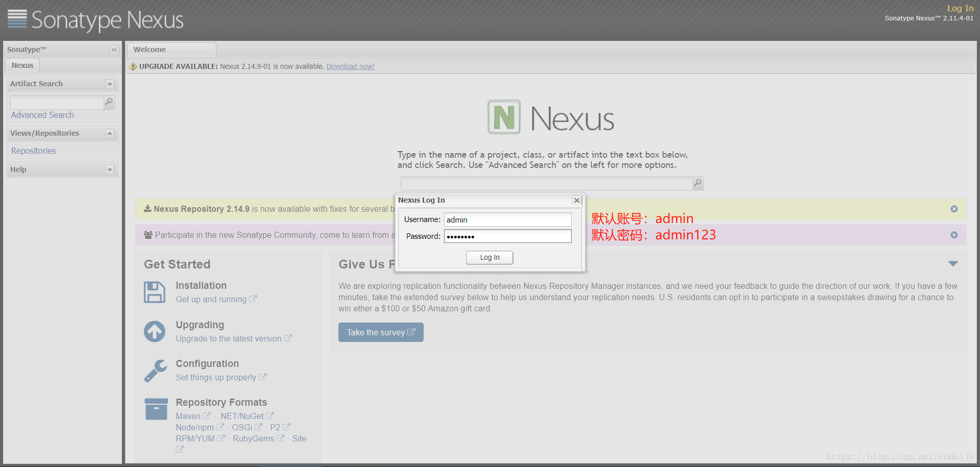Click the community people icon

pos(148,235)
